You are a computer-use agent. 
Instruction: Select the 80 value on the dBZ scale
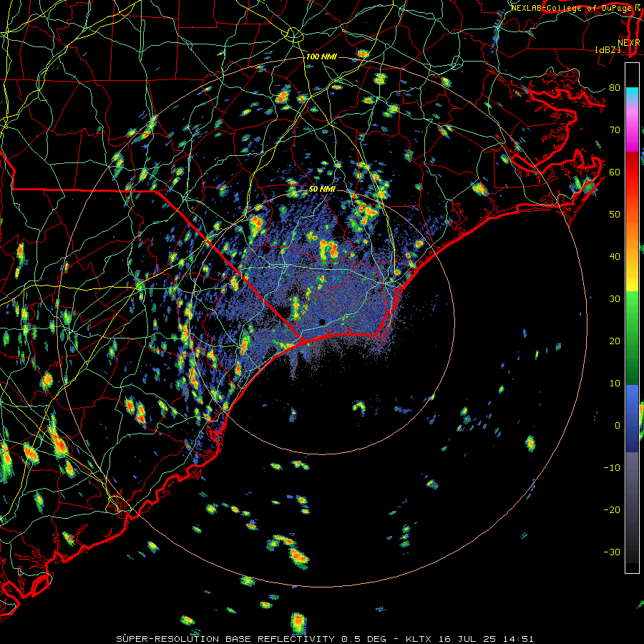[x=615, y=88]
